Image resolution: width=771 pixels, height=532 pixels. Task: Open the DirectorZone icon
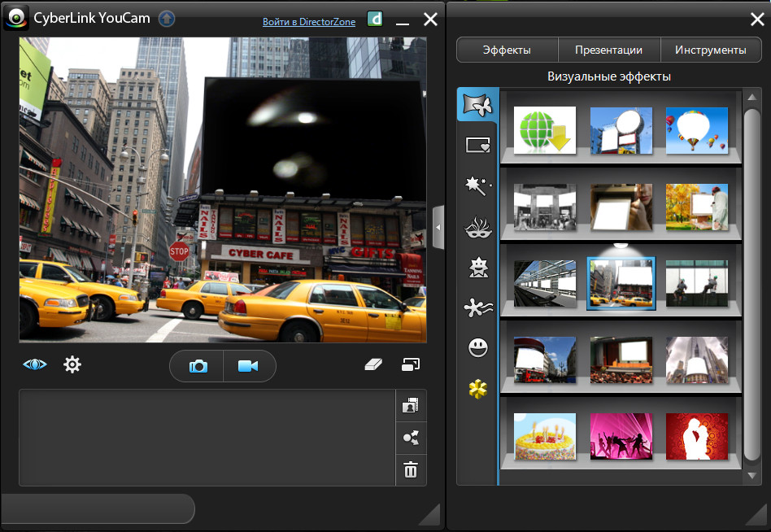tap(375, 20)
